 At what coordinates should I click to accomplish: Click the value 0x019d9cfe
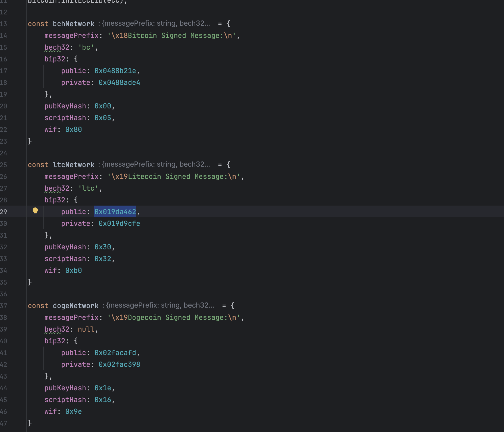coord(119,223)
